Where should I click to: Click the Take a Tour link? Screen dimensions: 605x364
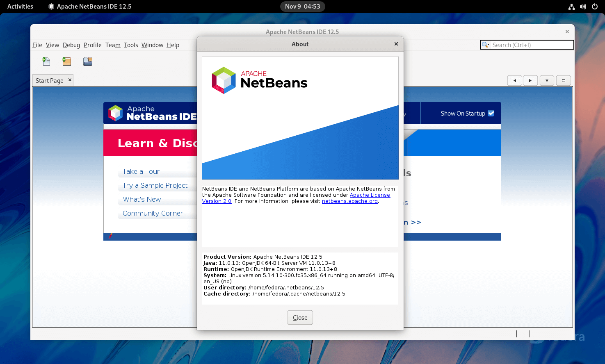pyautogui.click(x=141, y=171)
